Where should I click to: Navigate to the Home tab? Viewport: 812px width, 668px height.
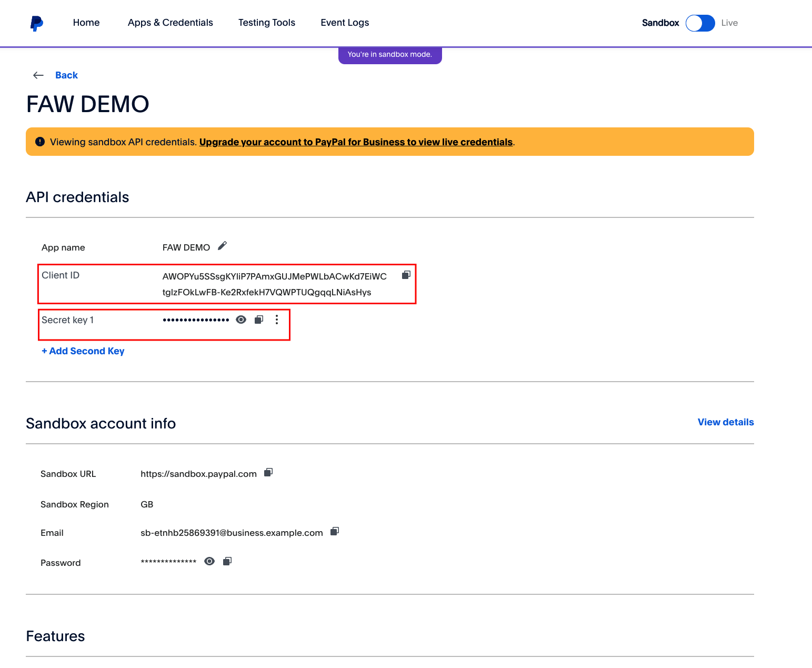pyautogui.click(x=86, y=23)
